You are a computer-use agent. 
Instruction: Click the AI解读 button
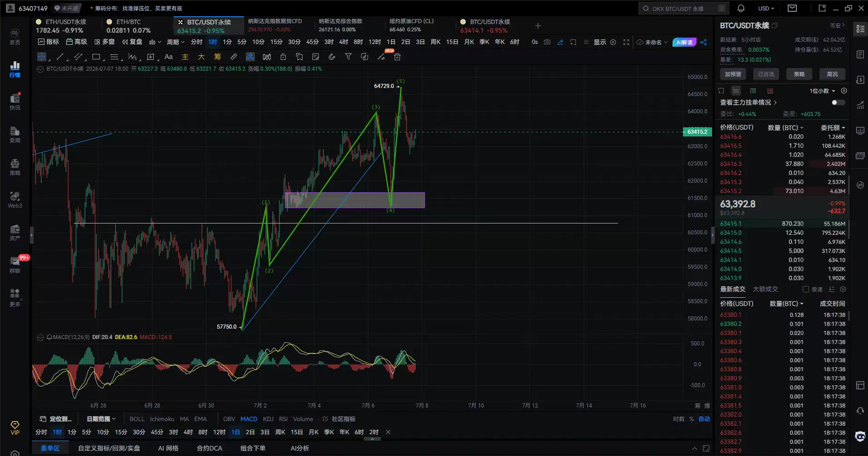[x=684, y=42]
